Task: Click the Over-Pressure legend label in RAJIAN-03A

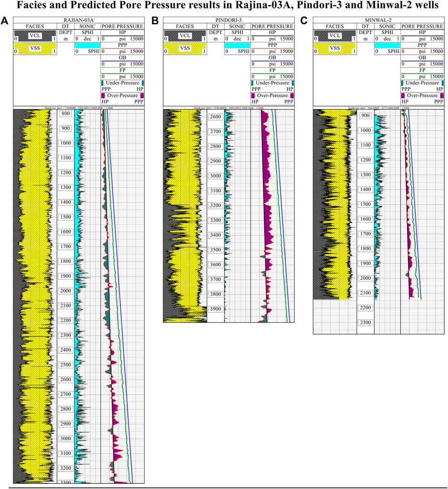Action: (122, 95)
